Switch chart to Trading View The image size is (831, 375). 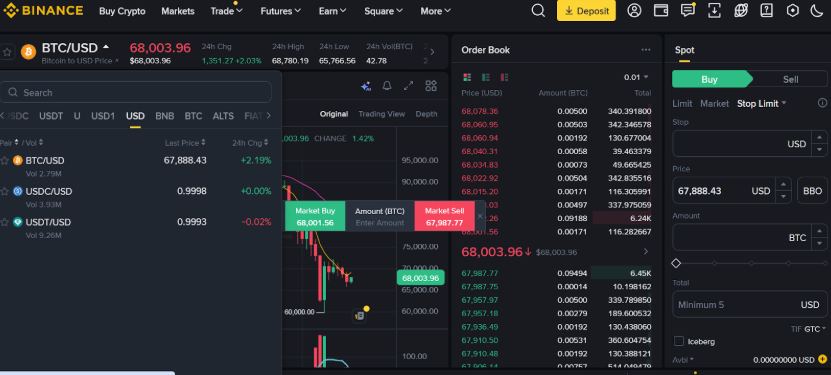click(x=382, y=114)
